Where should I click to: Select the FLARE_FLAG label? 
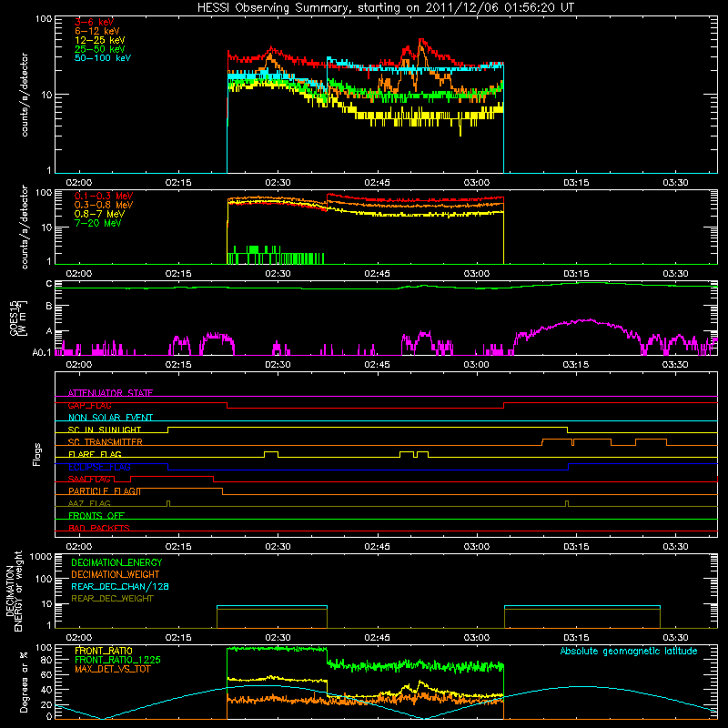(x=95, y=454)
